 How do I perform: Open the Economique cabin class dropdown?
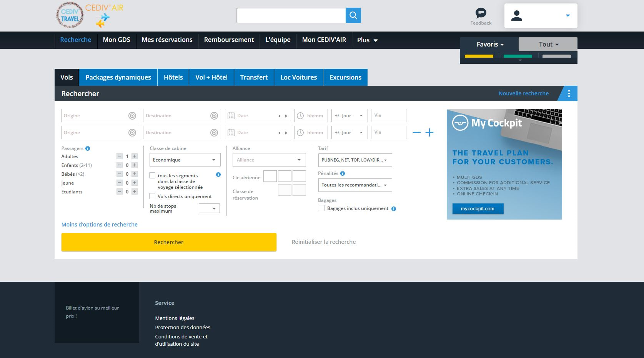185,160
